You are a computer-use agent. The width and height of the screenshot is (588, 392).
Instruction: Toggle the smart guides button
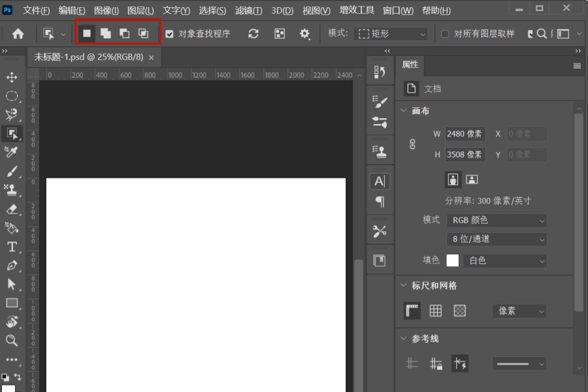coord(460,363)
